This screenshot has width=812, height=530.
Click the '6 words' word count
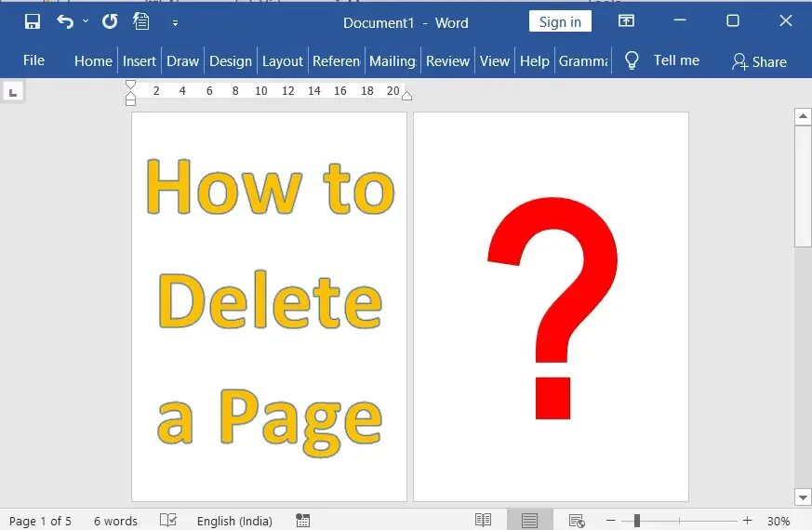click(x=115, y=521)
